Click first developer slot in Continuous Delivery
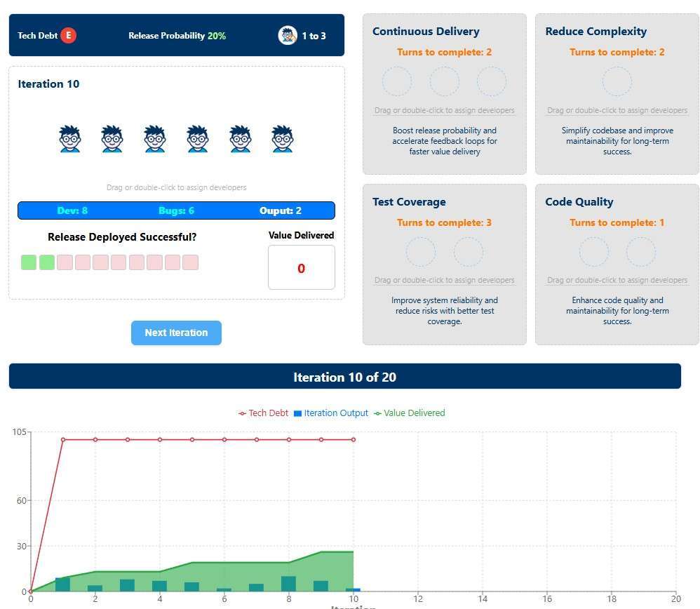This screenshot has height=609, width=700. 397,81
